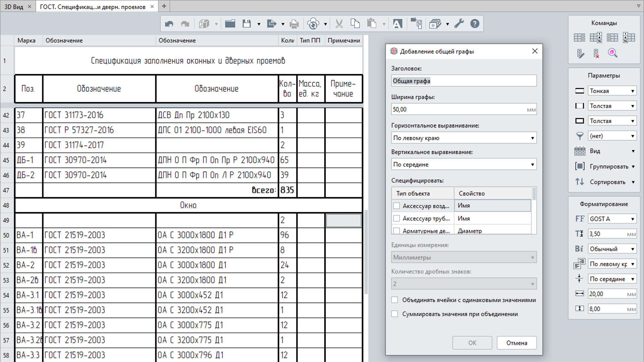Open vertical alignment 'По середине' dropdown in dialog
This screenshot has width=644, height=362.
[464, 165]
